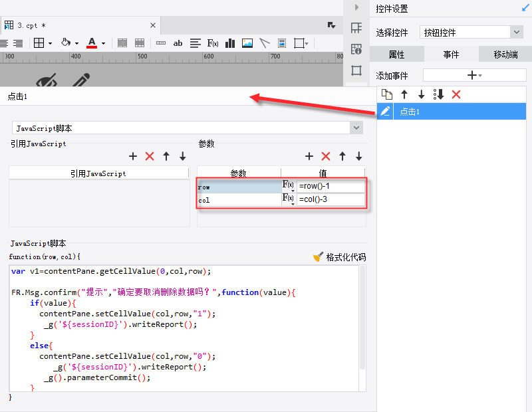Open the font color dropdown arrow
Screen dimensions: 532x412
coord(104,43)
